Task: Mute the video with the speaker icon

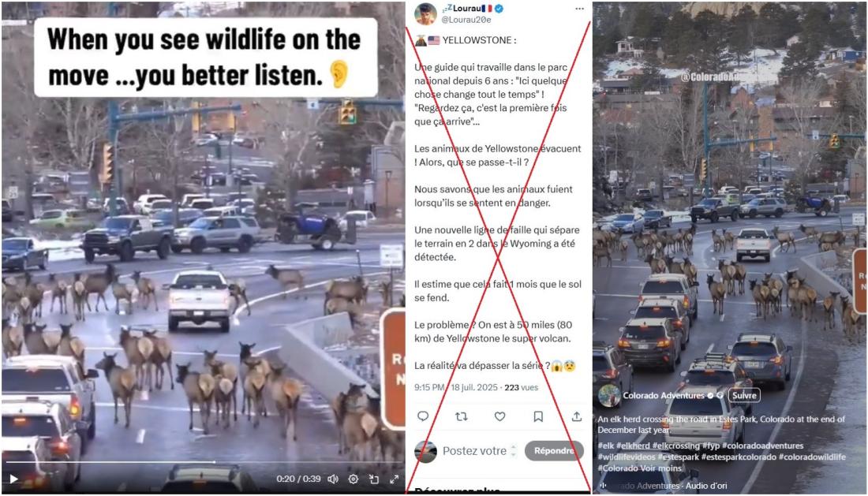Action: pyautogui.click(x=333, y=479)
